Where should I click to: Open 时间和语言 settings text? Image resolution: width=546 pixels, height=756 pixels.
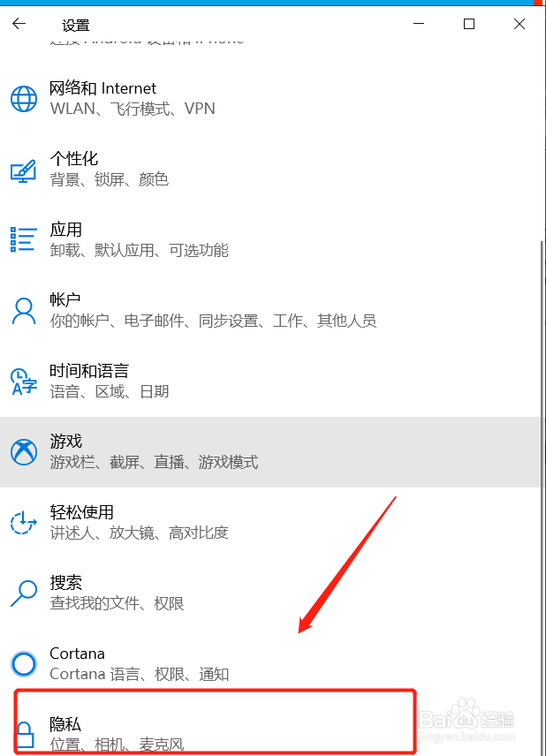tap(89, 371)
